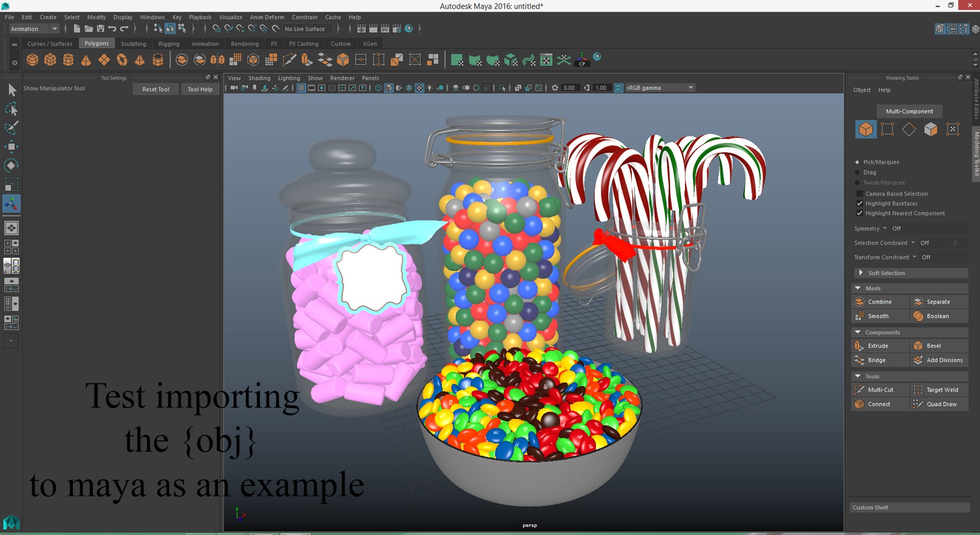Click the CP center pivot shelf icon

[582, 60]
